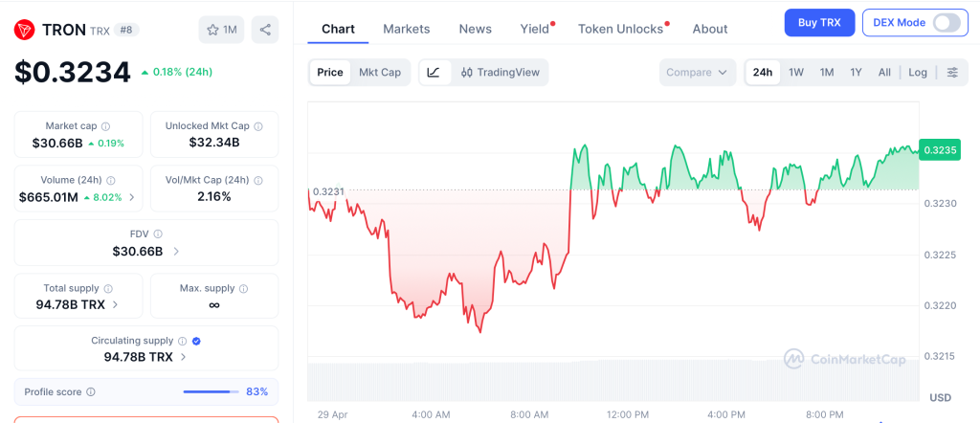Image resolution: width=980 pixels, height=423 pixels.
Task: Open the Compare dropdown
Action: (697, 72)
